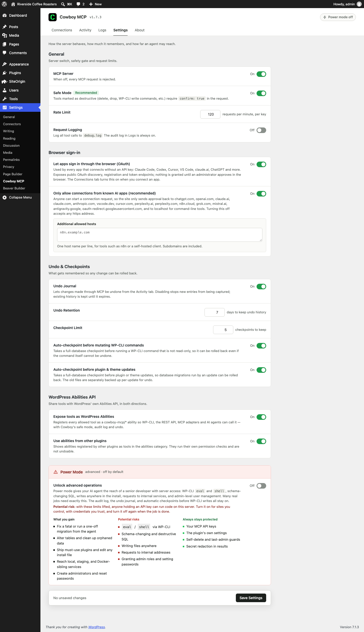The image size is (364, 632).
Task: Click the admin user avatar
Action: [359, 4]
